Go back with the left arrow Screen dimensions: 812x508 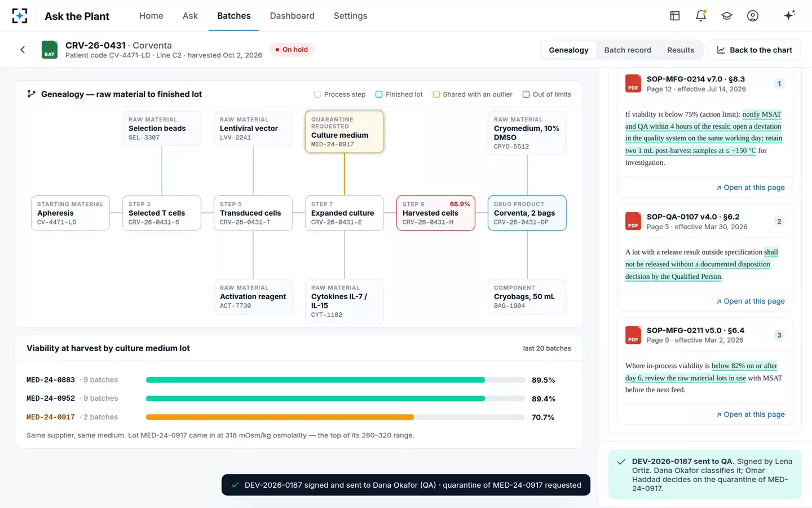[23, 50]
